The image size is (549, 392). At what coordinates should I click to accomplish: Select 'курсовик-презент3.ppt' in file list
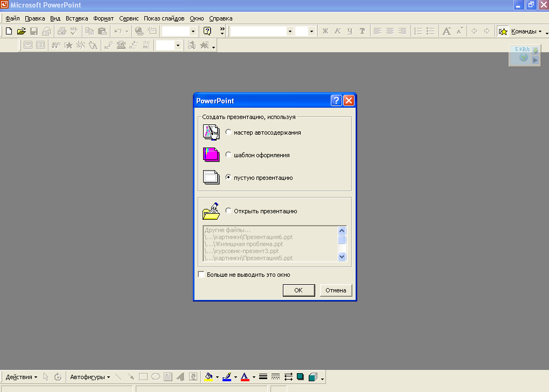[x=270, y=251]
